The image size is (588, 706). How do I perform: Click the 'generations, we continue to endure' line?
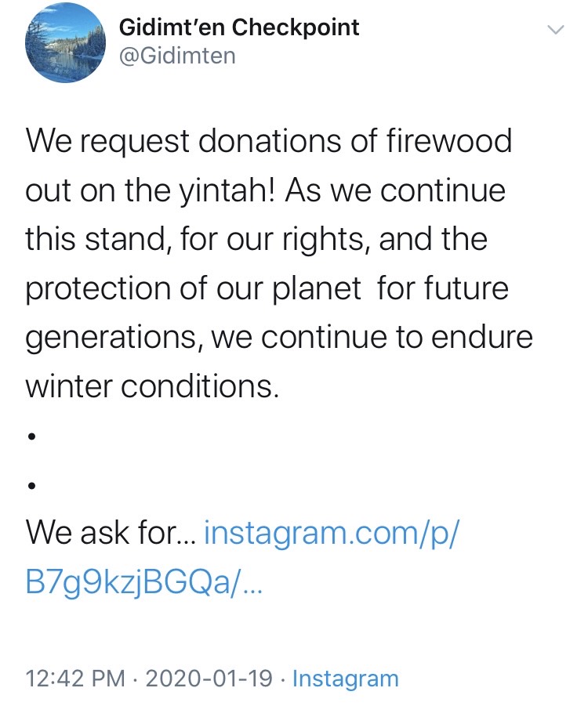click(279, 339)
